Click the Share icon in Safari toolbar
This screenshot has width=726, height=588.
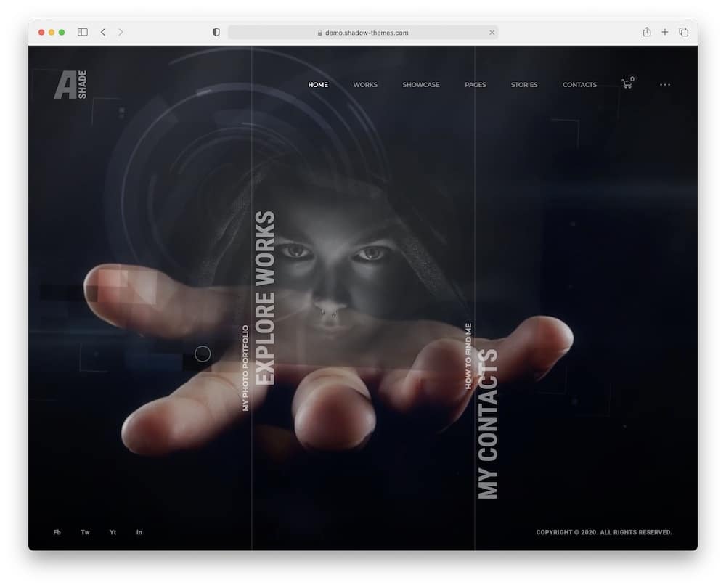pyautogui.click(x=647, y=32)
